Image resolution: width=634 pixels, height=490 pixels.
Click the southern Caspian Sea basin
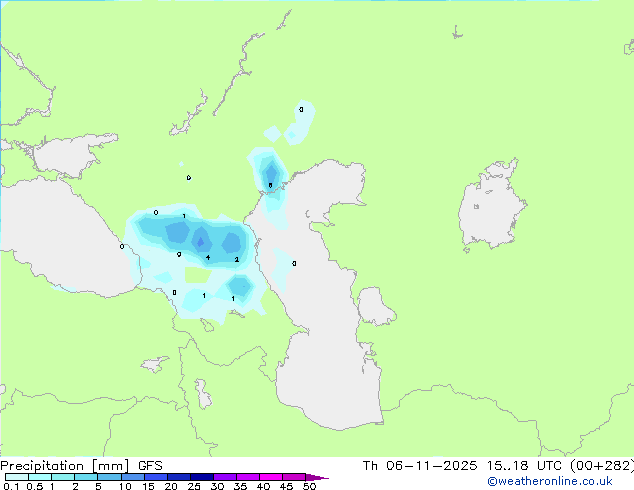click(x=328, y=384)
